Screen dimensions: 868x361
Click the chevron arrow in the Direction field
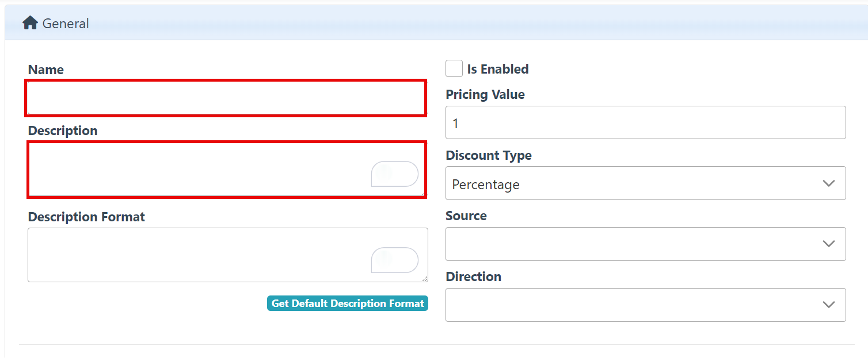[x=829, y=305]
